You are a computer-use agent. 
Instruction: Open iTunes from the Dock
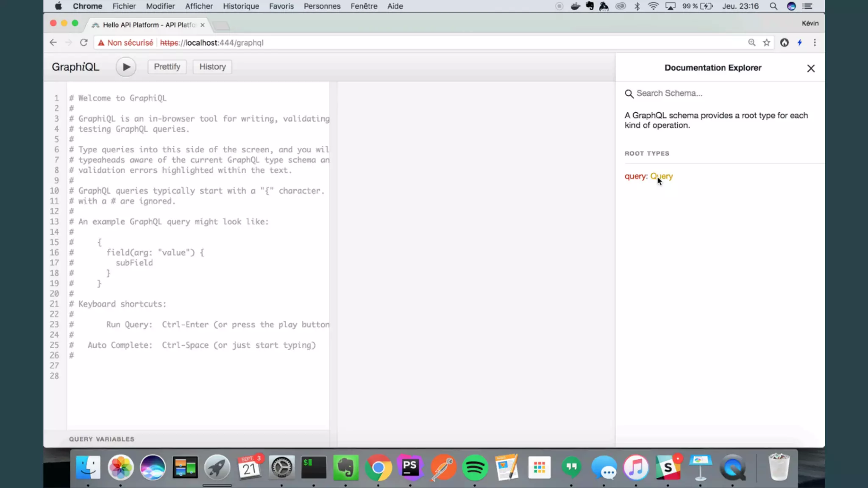[x=636, y=467]
